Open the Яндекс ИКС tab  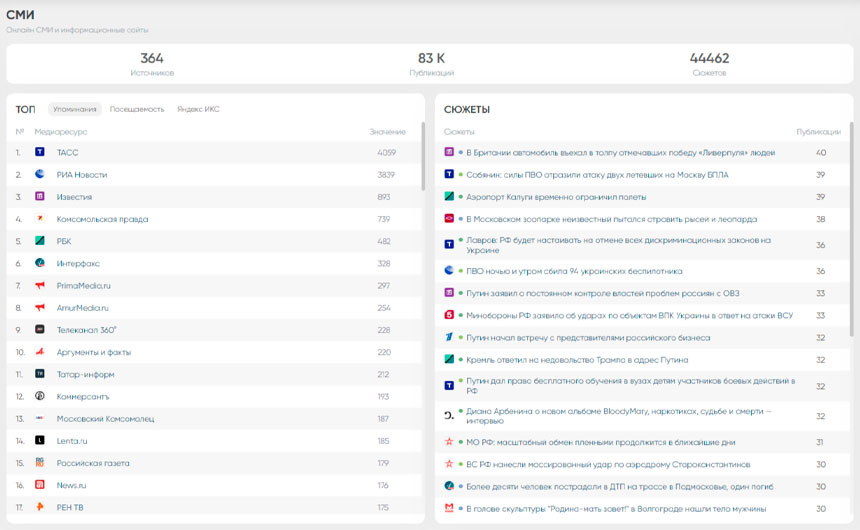pyautogui.click(x=198, y=109)
